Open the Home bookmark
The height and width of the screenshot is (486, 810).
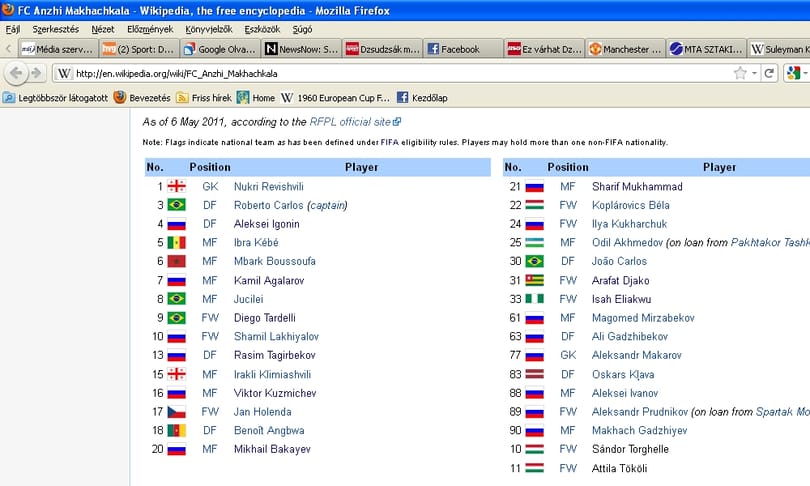point(256,98)
